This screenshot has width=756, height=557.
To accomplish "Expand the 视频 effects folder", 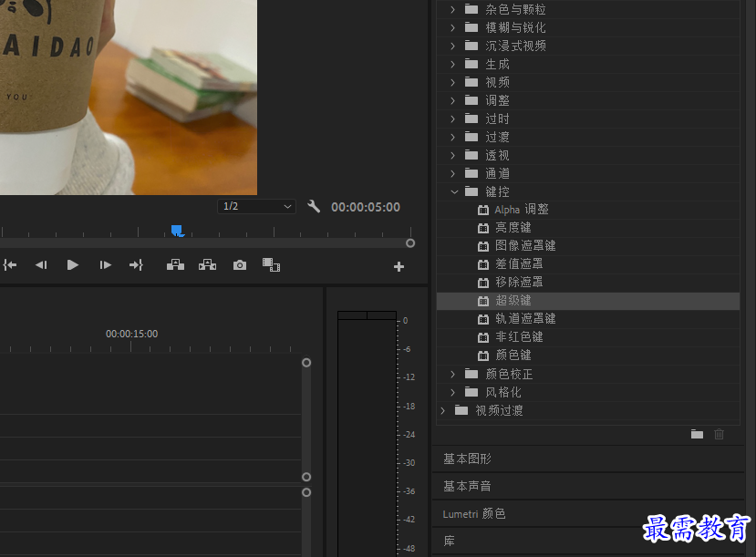I will pyautogui.click(x=452, y=82).
